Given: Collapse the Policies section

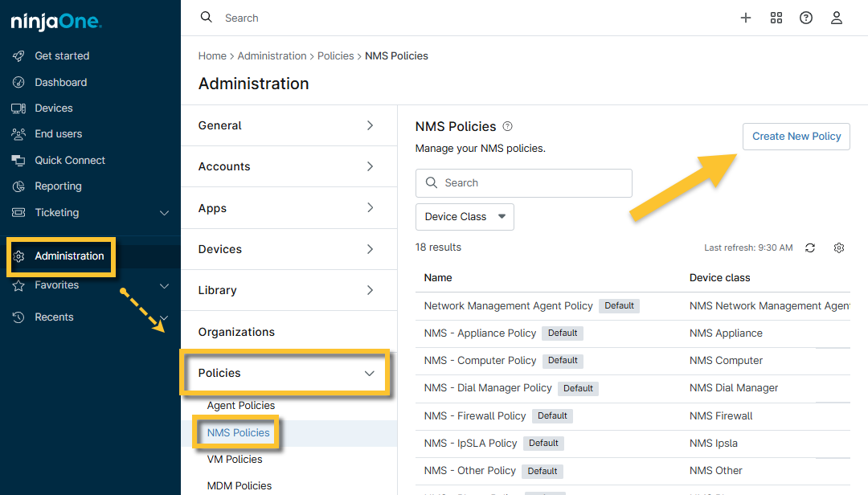Looking at the screenshot, I should click(x=369, y=373).
